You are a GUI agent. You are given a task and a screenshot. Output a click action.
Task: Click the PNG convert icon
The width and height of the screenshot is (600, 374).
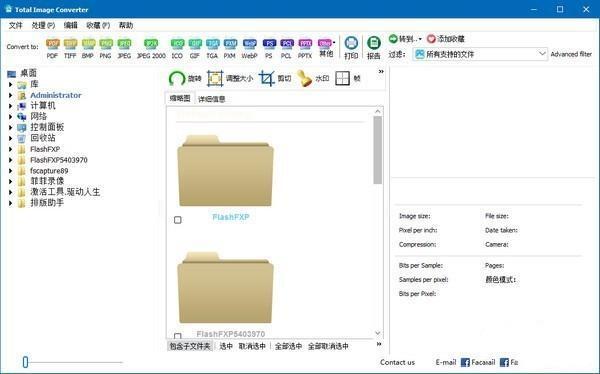106,48
